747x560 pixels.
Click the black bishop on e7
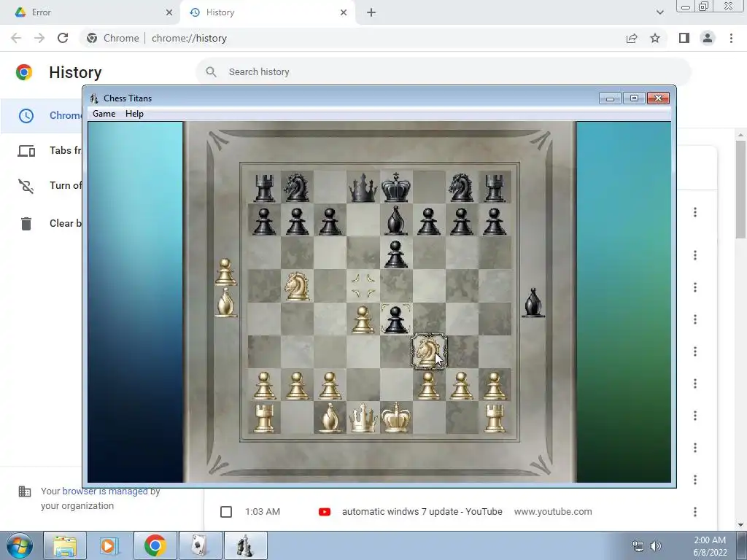[x=395, y=220]
